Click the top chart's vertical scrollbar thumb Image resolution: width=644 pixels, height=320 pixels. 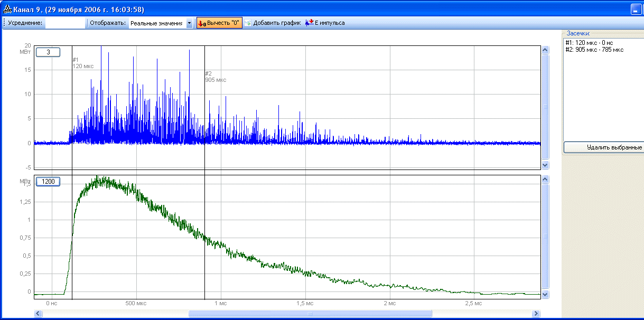[x=546, y=107]
